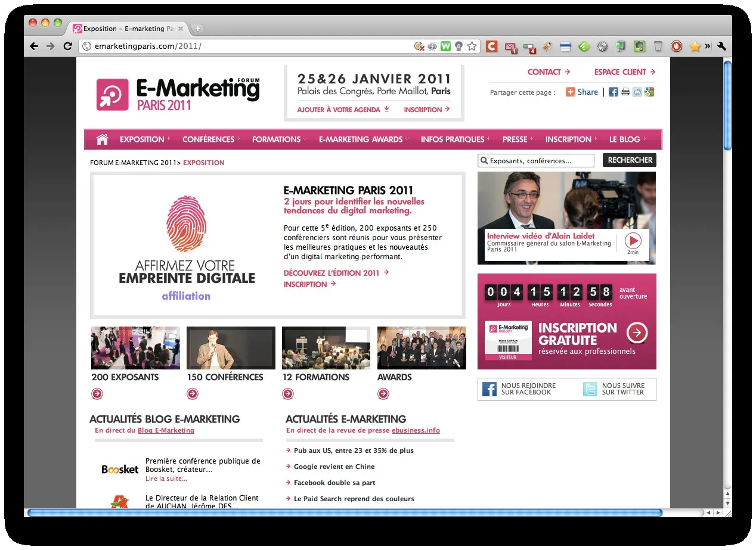Click the orange plus Share button
This screenshot has width=756, height=550.
[x=582, y=92]
